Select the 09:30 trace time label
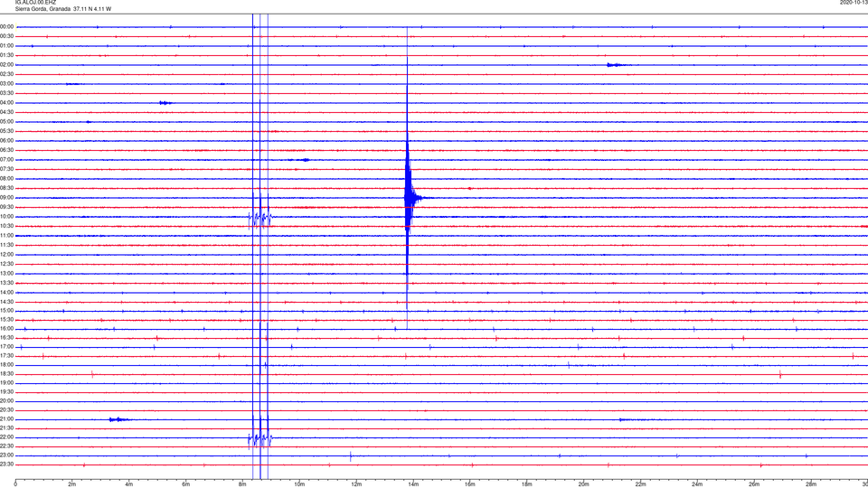 [x=7, y=207]
